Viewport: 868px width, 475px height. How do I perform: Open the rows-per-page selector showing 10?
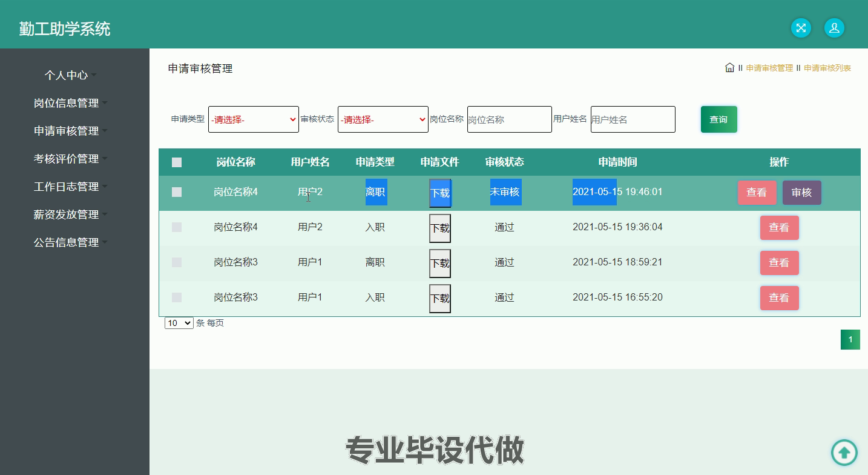(x=179, y=324)
